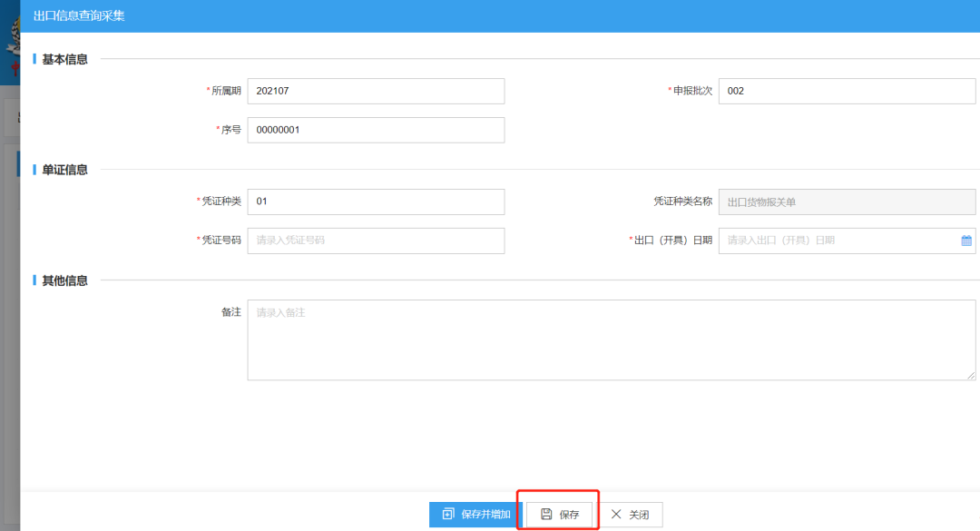Click the 所属期 label
This screenshot has width=980, height=531.
pyautogui.click(x=226, y=91)
